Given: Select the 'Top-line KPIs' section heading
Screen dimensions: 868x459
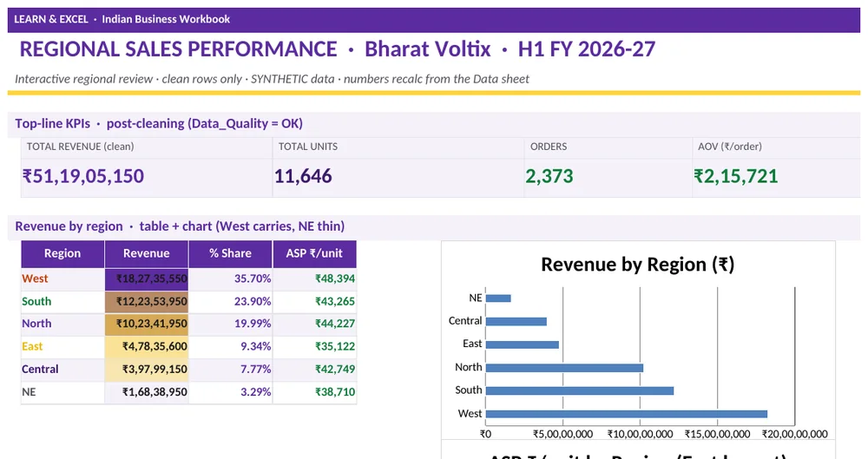Looking at the screenshot, I should [158, 123].
